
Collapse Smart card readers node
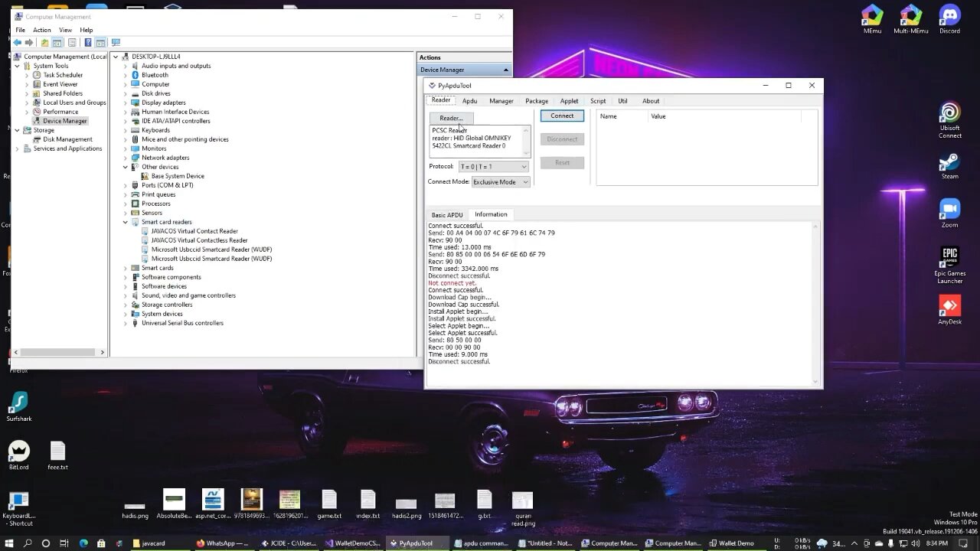[126, 222]
